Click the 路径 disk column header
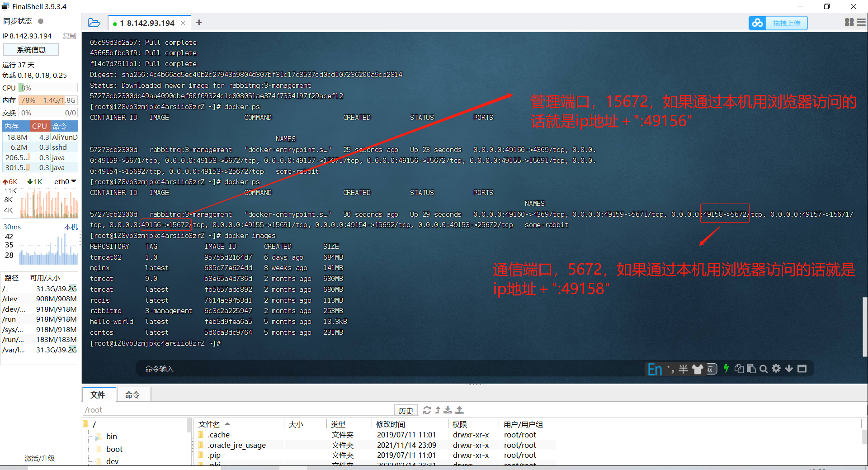This screenshot has width=868, height=470. click(x=12, y=278)
